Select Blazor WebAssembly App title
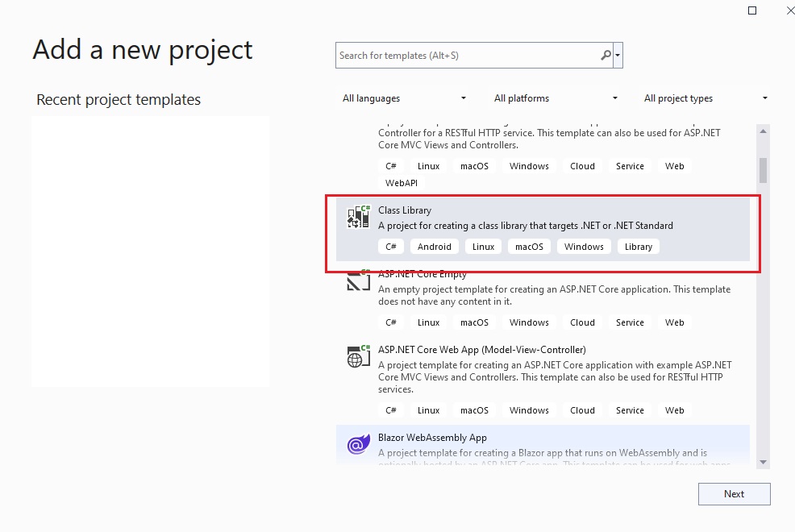 click(432, 438)
